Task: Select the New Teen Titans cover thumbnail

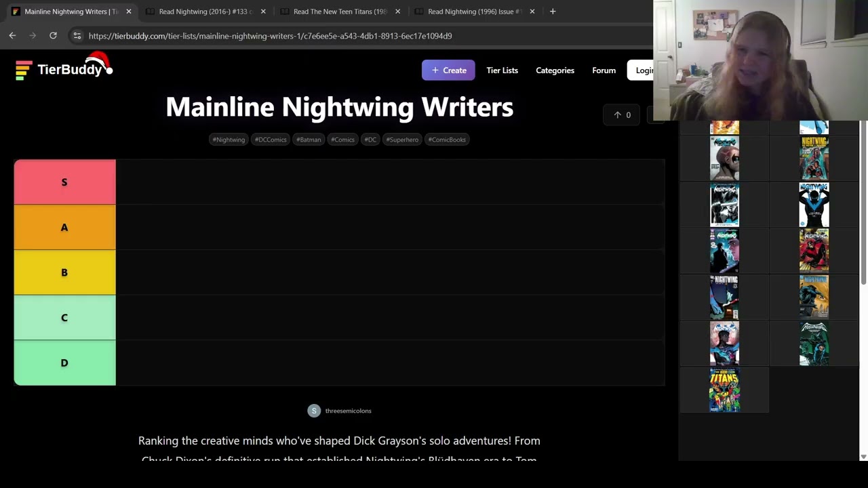Action: [724, 390]
